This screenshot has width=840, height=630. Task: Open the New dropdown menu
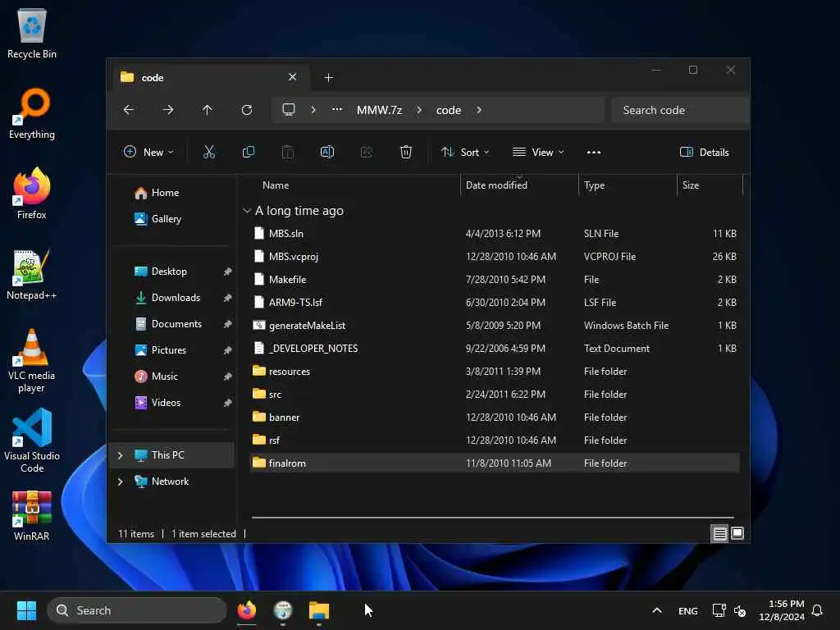148,152
